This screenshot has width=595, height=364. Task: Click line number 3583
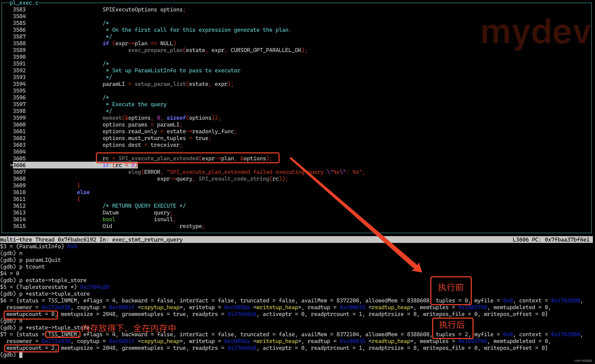pos(19,9)
